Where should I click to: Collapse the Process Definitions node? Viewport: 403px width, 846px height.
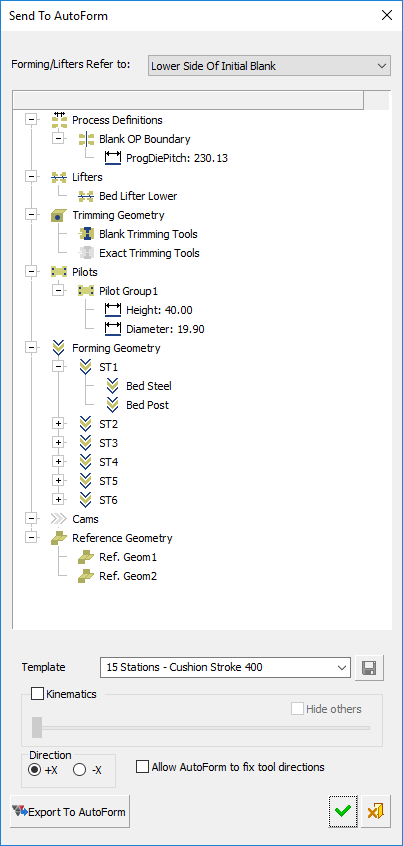[x=32, y=120]
